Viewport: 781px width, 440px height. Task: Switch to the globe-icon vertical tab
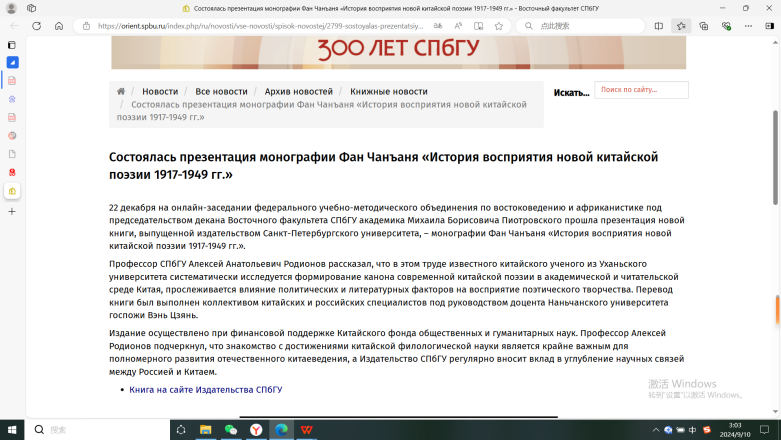[12, 136]
